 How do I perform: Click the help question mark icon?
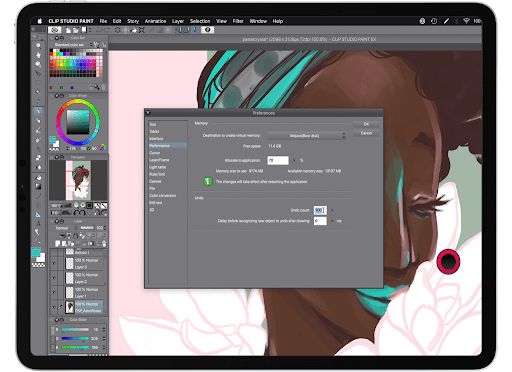click(208, 30)
